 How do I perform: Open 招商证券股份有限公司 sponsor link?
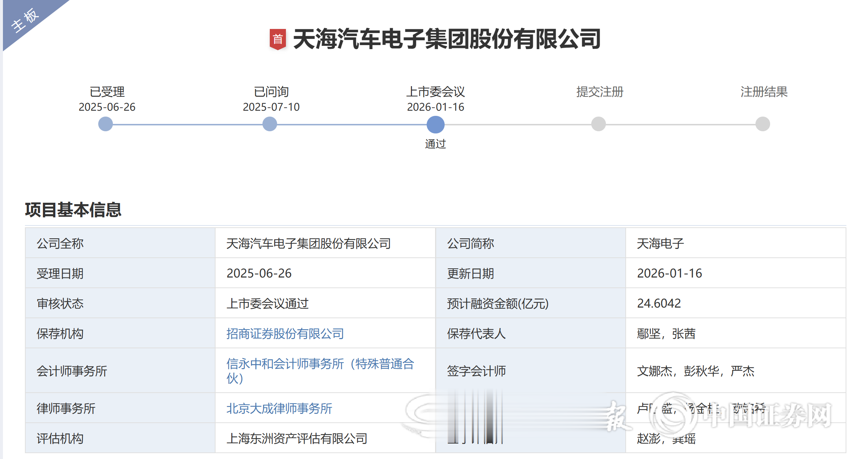pyautogui.click(x=285, y=334)
